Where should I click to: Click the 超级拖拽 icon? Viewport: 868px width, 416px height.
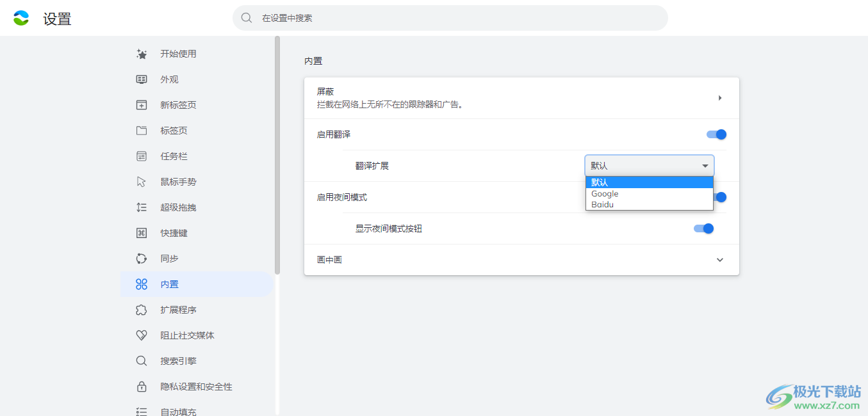(142, 207)
